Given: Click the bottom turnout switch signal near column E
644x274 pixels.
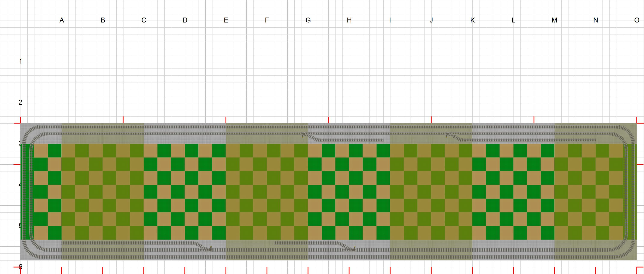Looking at the screenshot, I should point(211,248).
